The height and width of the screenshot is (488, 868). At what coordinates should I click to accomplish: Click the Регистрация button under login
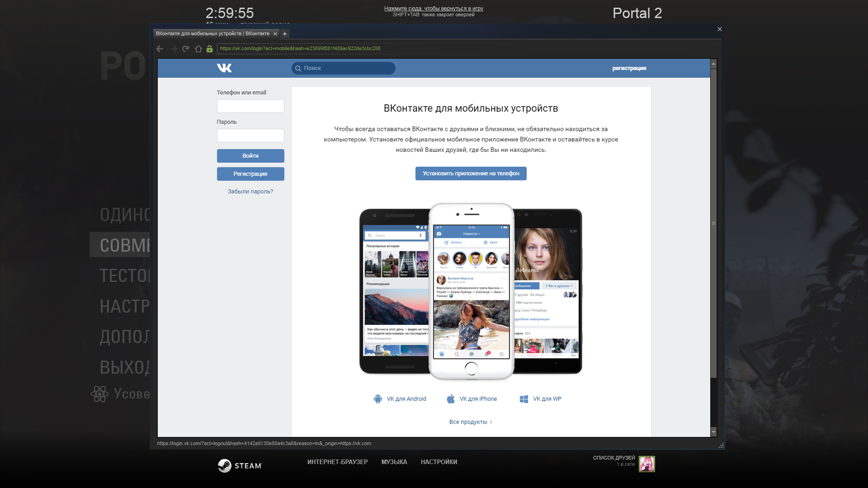tap(251, 174)
